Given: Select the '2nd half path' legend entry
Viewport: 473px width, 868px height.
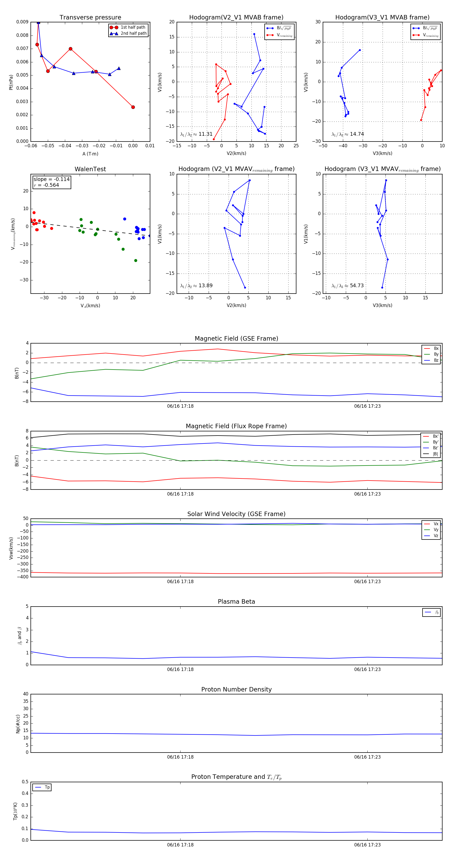Looking at the screenshot, I should tap(128, 33).
